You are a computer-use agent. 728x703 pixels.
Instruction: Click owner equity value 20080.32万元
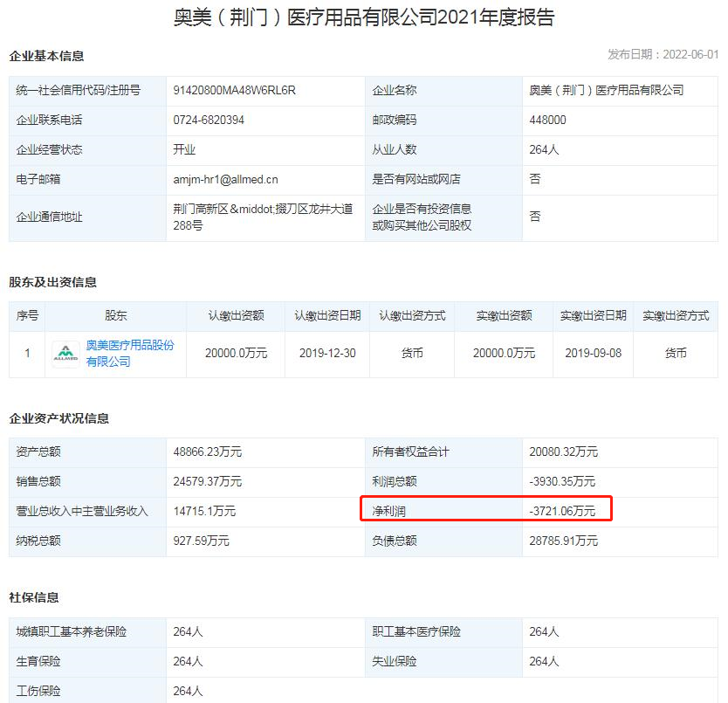(564, 451)
